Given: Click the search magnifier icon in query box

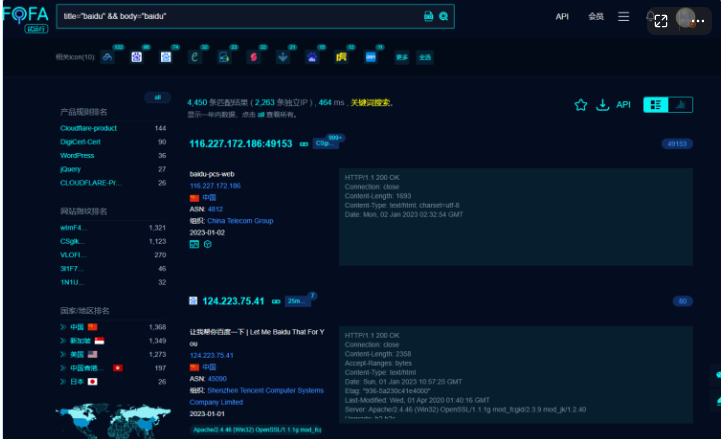Looking at the screenshot, I should point(443,17).
